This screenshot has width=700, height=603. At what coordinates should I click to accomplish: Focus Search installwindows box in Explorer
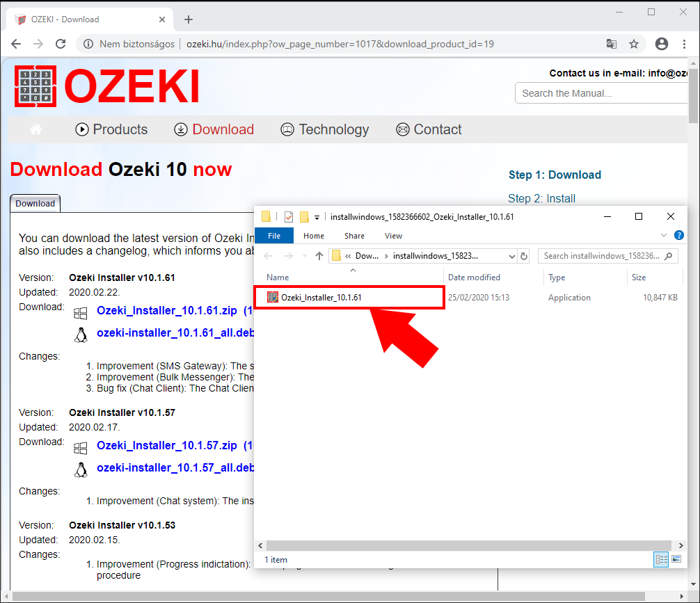pyautogui.click(x=607, y=256)
